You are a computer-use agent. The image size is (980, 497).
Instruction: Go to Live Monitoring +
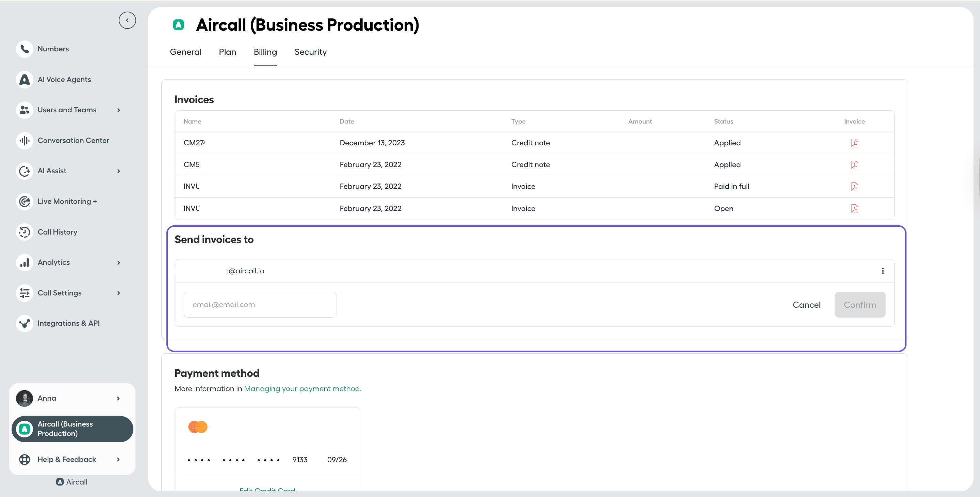(x=67, y=201)
